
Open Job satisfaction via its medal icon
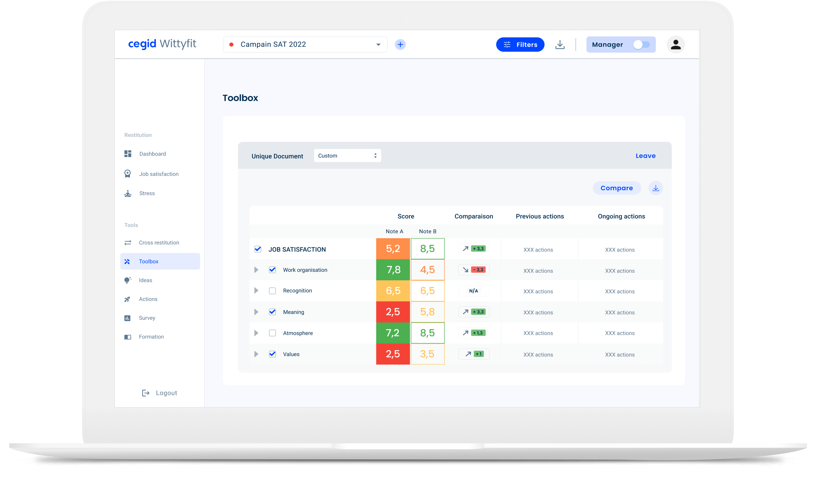(x=128, y=174)
